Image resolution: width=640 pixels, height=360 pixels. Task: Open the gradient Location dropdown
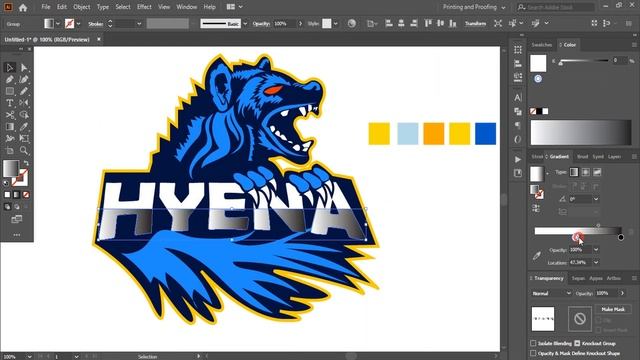pyautogui.click(x=596, y=262)
